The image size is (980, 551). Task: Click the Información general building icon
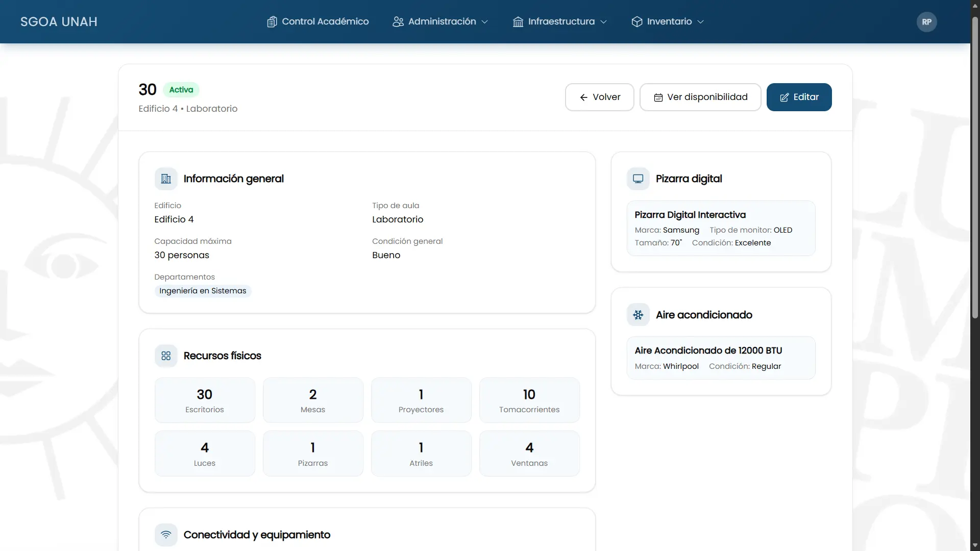(x=166, y=179)
